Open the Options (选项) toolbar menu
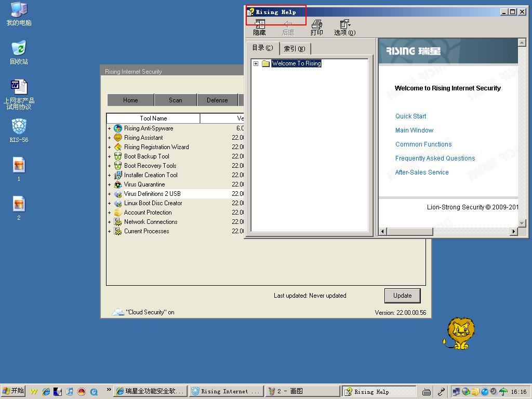Screen dimensions: 532x399 pos(345,28)
